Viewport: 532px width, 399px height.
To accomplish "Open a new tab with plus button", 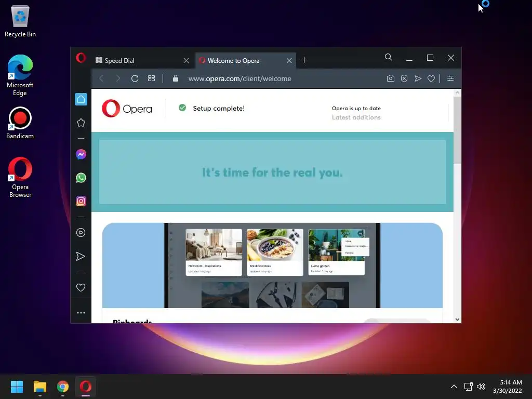I will click(x=304, y=60).
